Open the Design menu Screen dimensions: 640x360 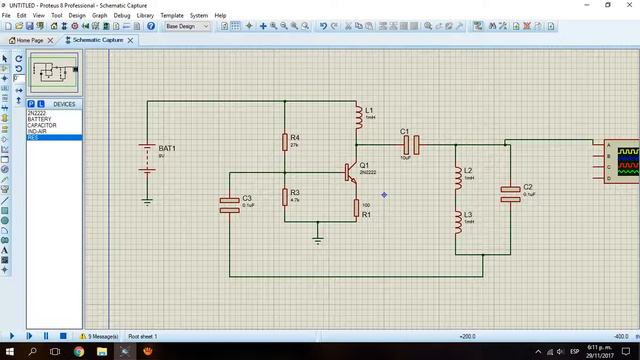pos(77,16)
